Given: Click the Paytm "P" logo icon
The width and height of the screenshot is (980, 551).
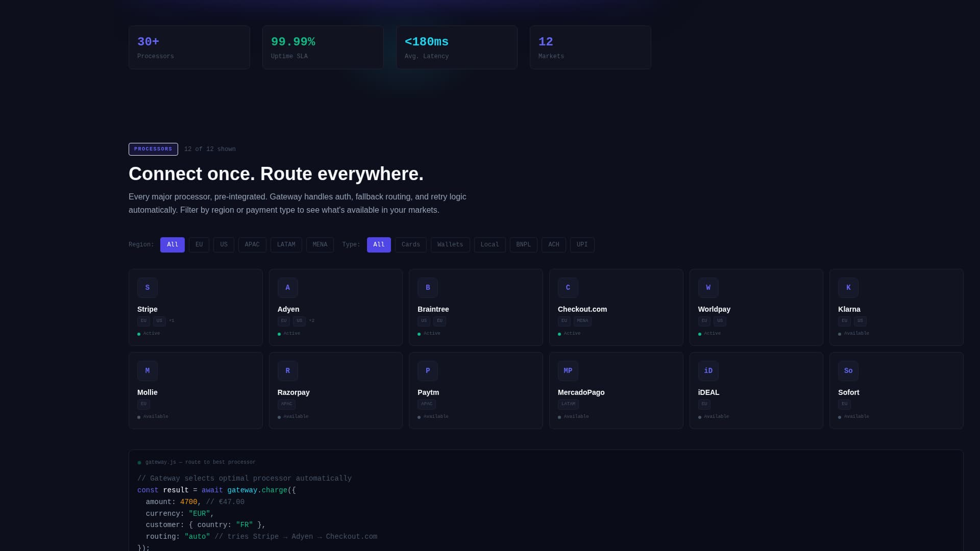Looking at the screenshot, I should [x=427, y=371].
